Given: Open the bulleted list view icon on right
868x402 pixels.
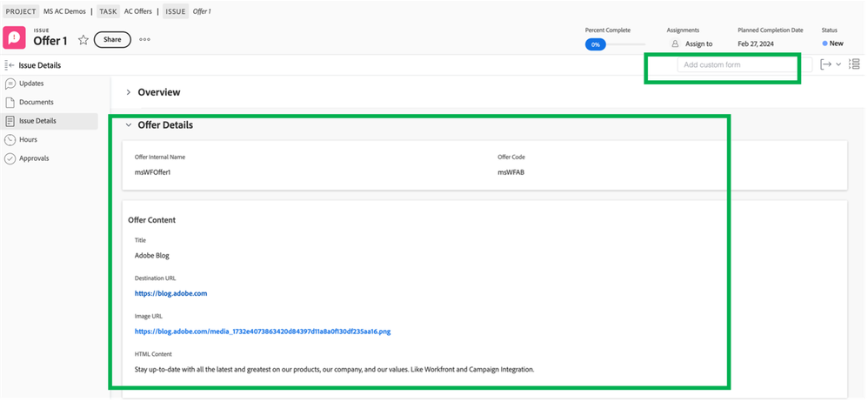Looking at the screenshot, I should tap(854, 64).
